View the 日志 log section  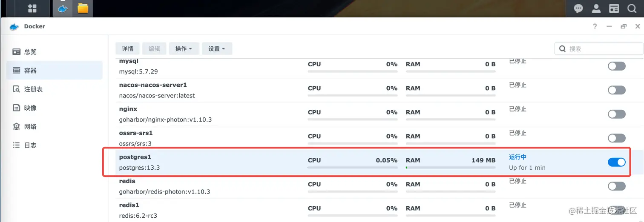pyautogui.click(x=55, y=145)
